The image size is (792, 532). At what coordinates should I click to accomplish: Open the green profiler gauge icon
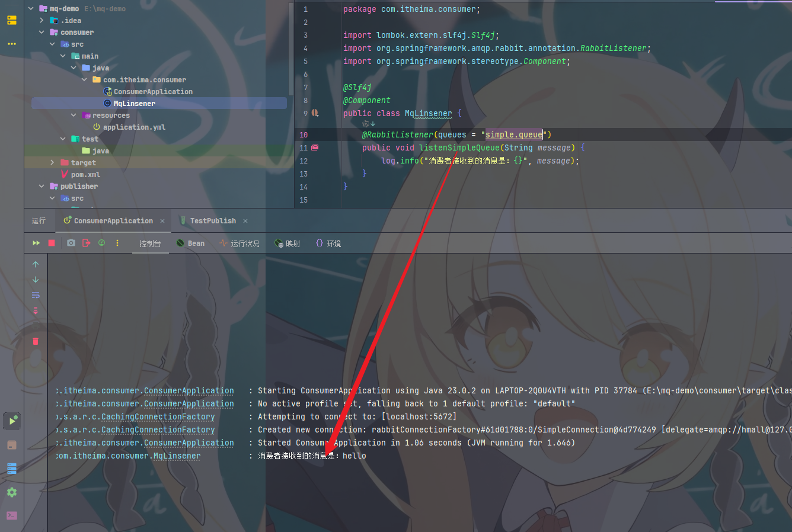(102, 243)
